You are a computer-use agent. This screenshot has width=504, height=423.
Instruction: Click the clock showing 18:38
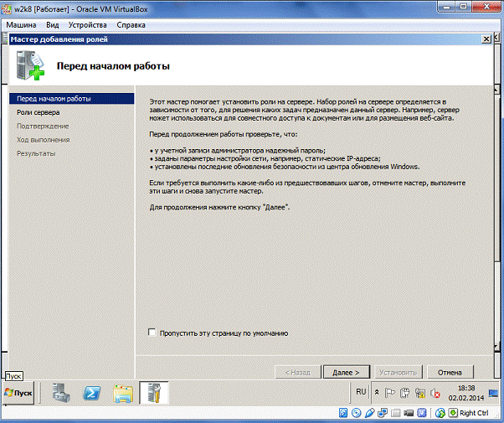click(466, 388)
